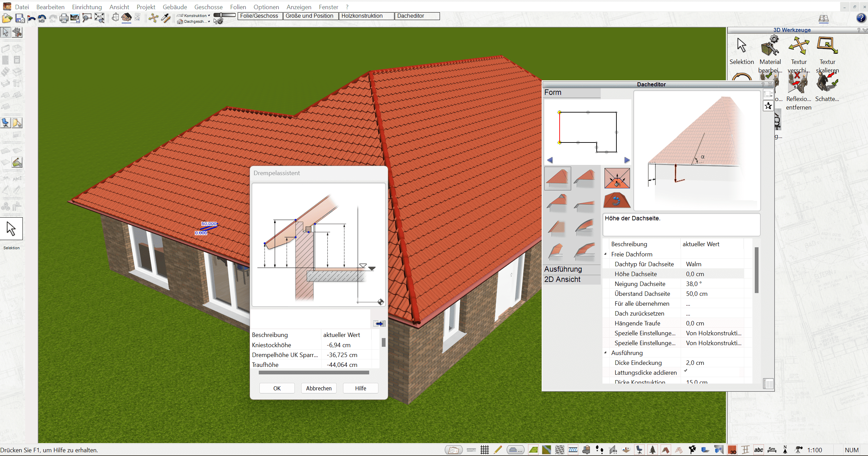This screenshot has width=868, height=456.
Task: Click the Drempelassistent horizontal scrollbar
Action: [313, 373]
